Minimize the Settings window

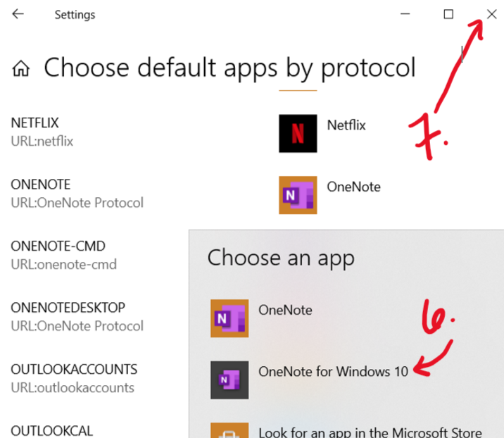tap(405, 14)
